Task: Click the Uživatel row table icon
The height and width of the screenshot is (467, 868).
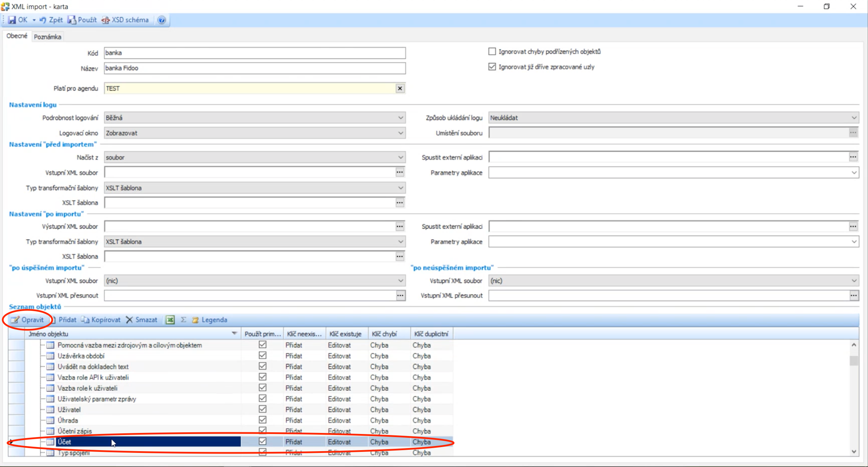Action: coord(50,410)
